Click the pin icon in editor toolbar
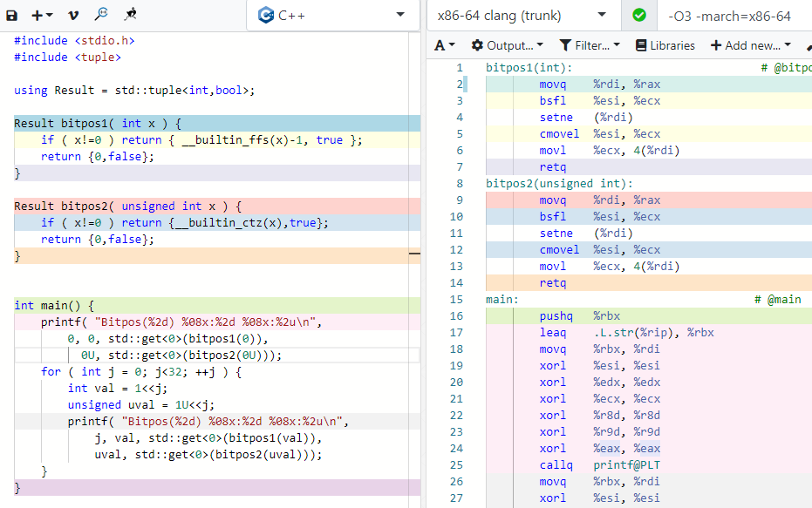812x508 pixels. [131, 15]
